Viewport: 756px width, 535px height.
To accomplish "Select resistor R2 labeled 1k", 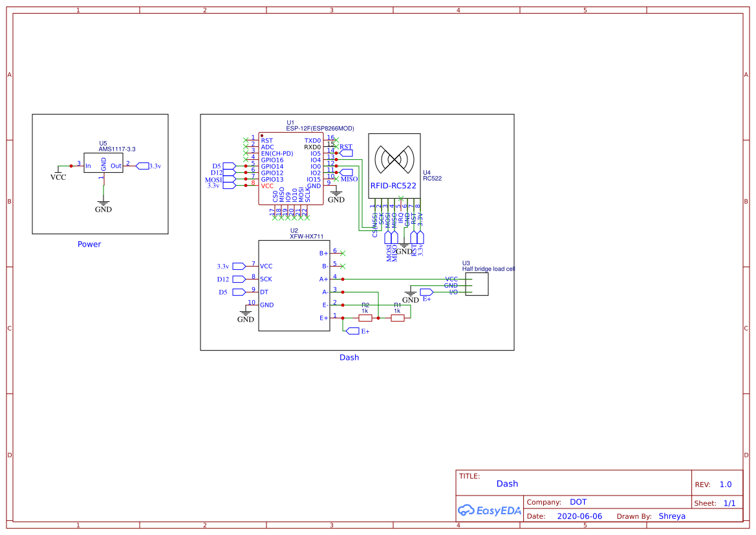I will (x=366, y=317).
